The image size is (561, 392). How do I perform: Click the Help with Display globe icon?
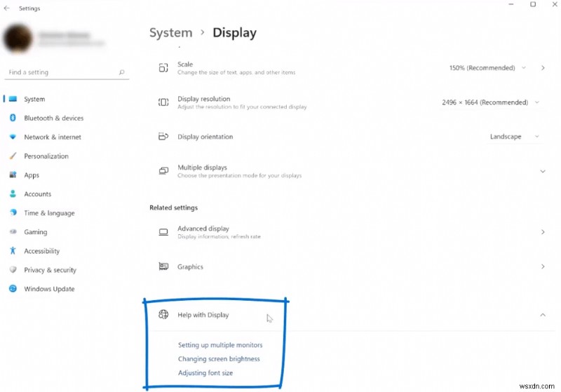tap(163, 314)
